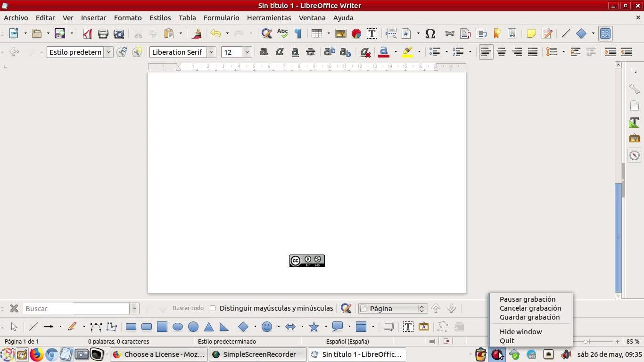
Task: Click the insert text box icon
Action: [x=372, y=33]
